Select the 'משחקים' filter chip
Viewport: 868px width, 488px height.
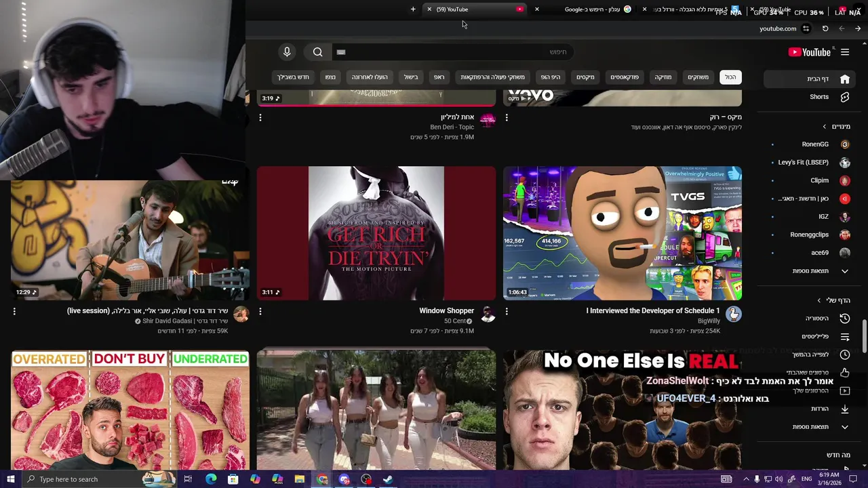tap(698, 77)
